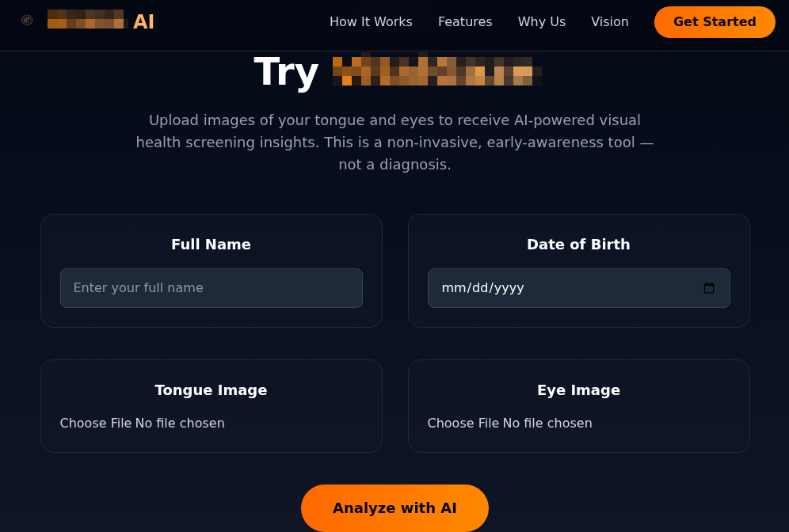Click the orange 'AI' brand logo text
The image size is (789, 532).
143,21
